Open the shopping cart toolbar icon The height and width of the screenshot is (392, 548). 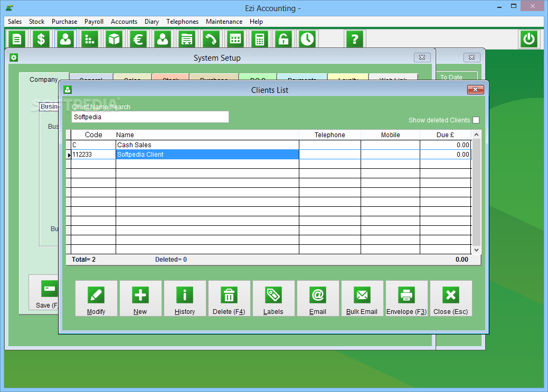coord(187,39)
